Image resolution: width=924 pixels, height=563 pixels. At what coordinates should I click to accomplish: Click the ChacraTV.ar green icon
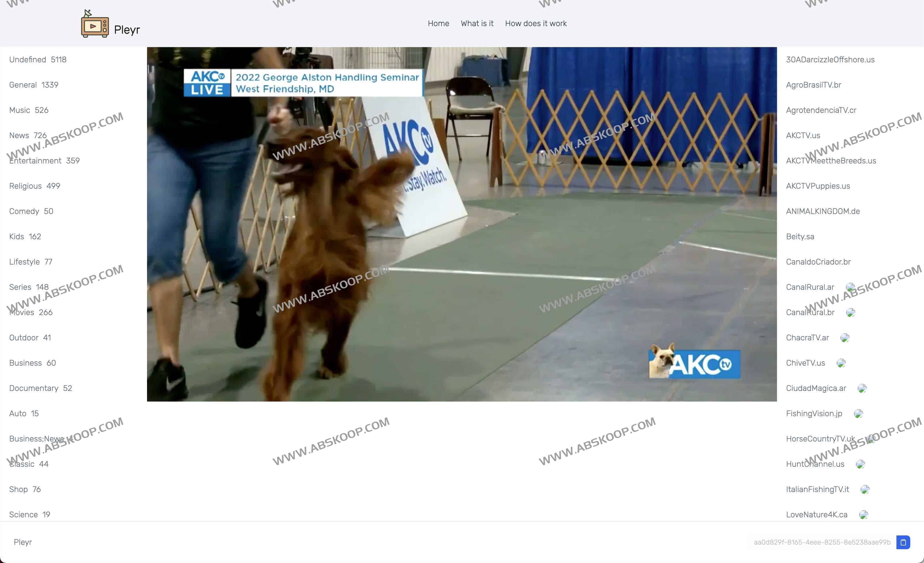tap(844, 337)
